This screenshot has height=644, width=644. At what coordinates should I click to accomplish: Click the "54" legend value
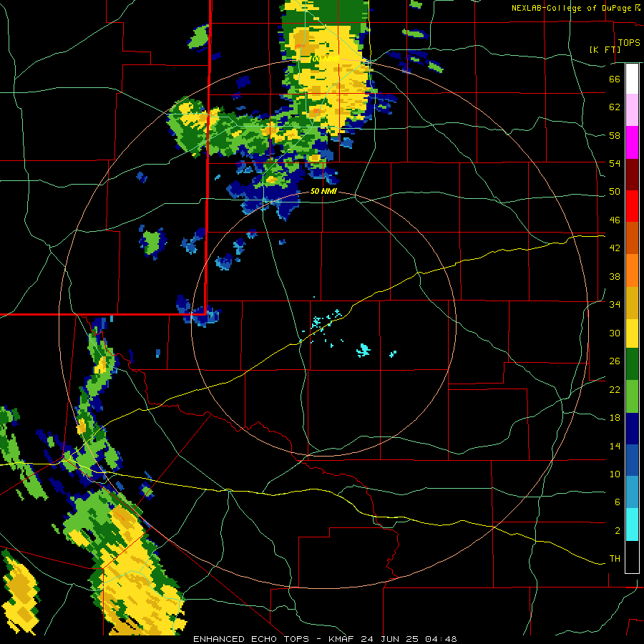click(615, 163)
